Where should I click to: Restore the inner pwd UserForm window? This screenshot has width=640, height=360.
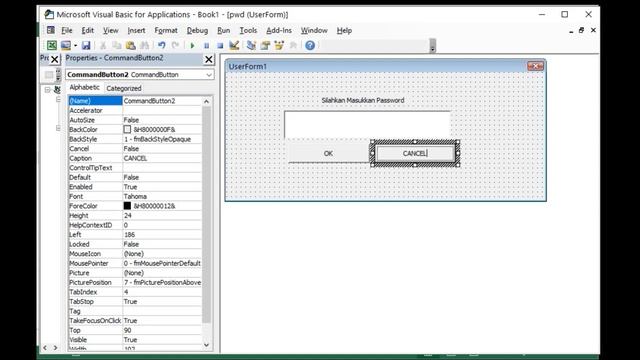tap(582, 30)
